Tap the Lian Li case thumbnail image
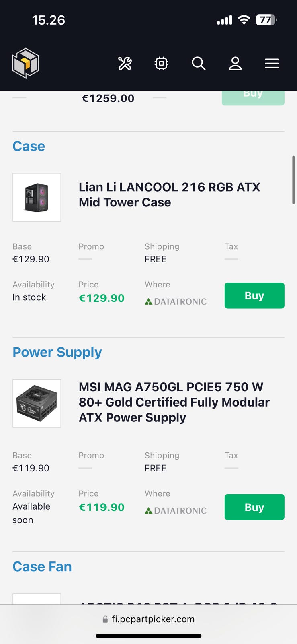 point(37,197)
